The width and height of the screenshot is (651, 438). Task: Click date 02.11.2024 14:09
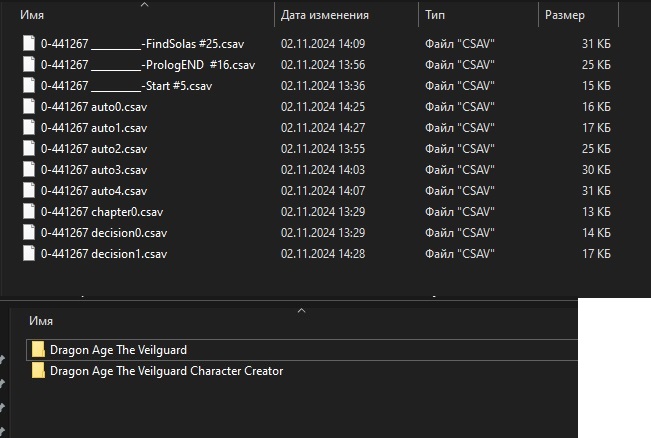[323, 44]
